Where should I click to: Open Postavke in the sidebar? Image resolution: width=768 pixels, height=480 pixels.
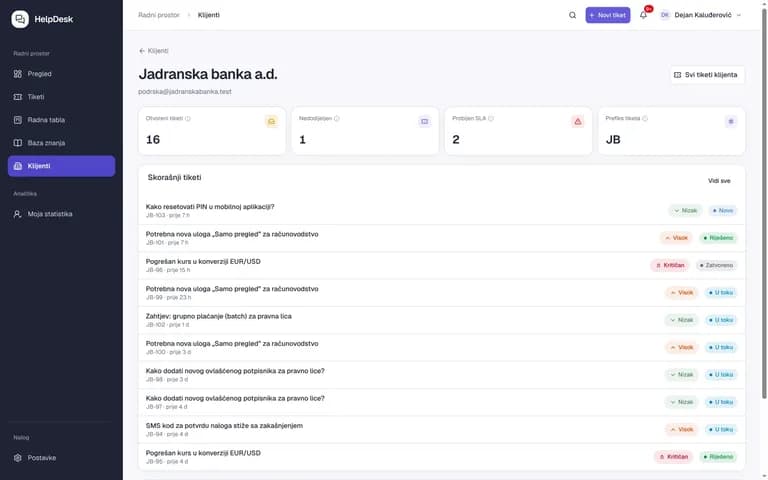[61, 457]
